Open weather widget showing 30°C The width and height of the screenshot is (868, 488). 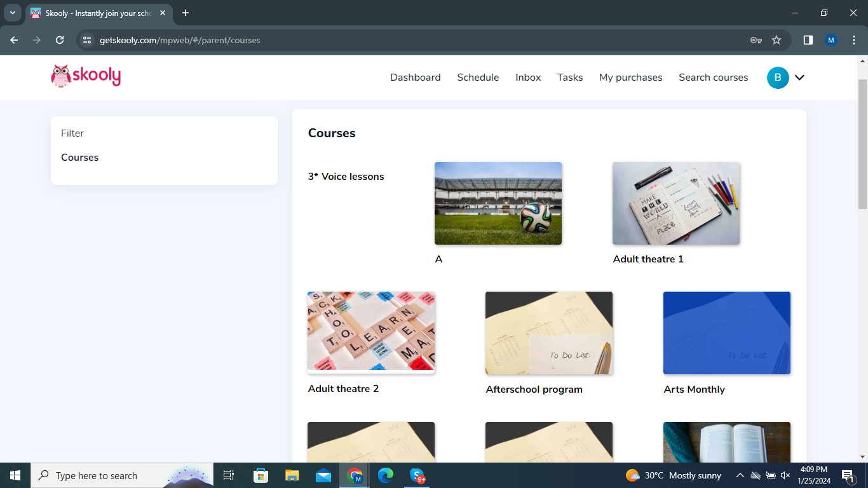(x=674, y=475)
